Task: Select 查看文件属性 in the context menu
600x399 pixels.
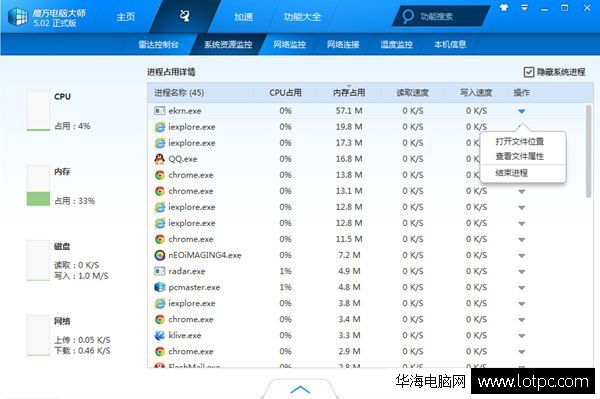Action: [520, 156]
